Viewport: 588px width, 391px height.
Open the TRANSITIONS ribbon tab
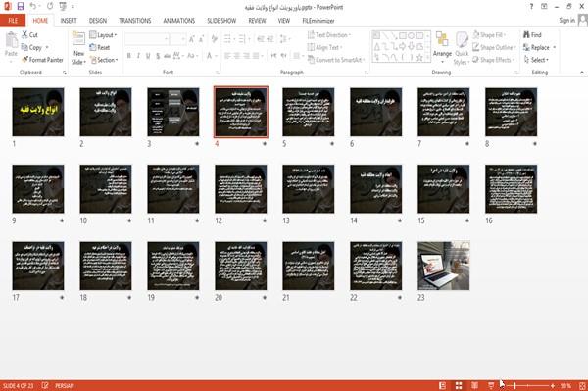pyautogui.click(x=135, y=21)
